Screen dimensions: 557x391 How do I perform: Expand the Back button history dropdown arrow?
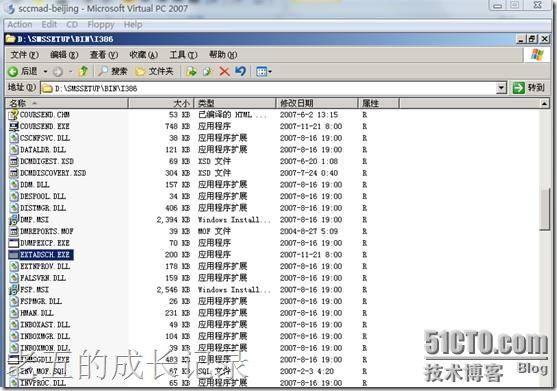pyautogui.click(x=45, y=72)
